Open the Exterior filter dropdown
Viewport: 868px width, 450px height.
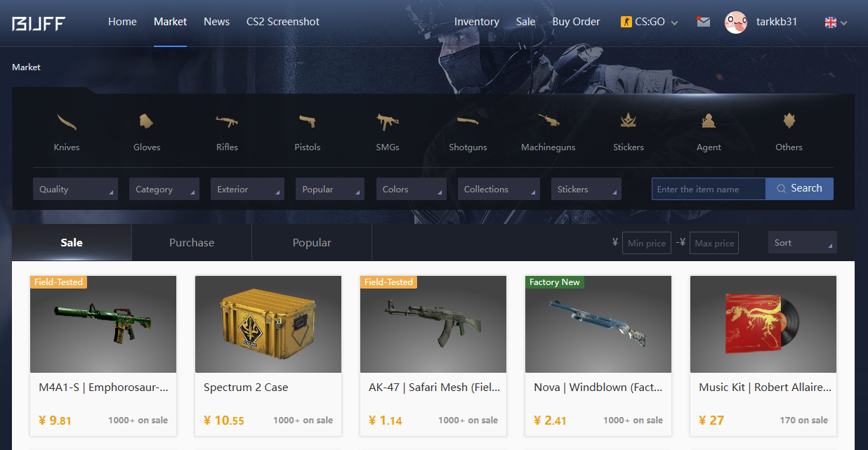247,189
